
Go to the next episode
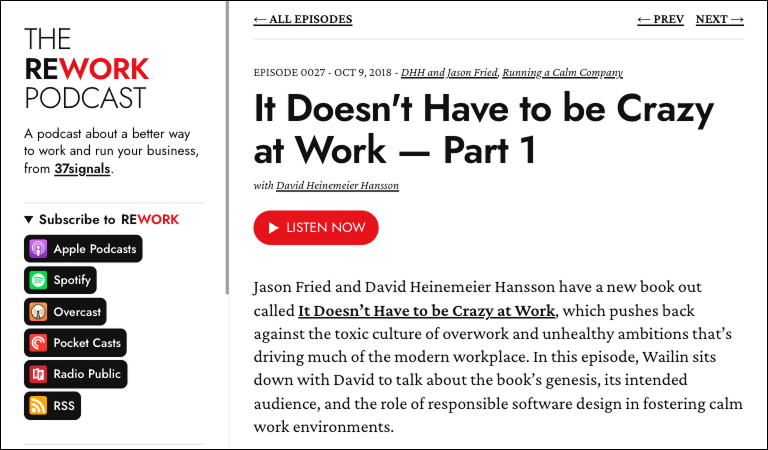(x=720, y=19)
